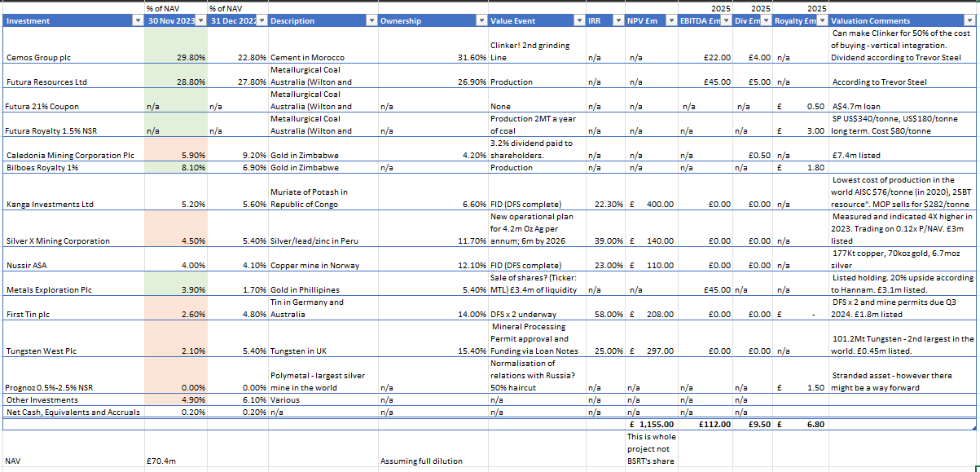The image size is (980, 472).
Task: Open the Investment column filter dropdown
Action: (x=138, y=21)
